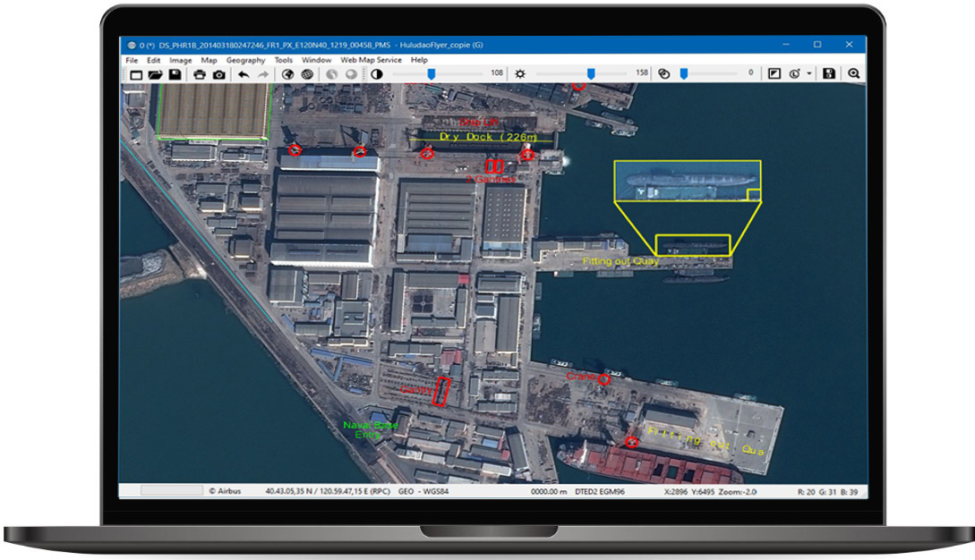Click the Open folder icon

tap(154, 73)
